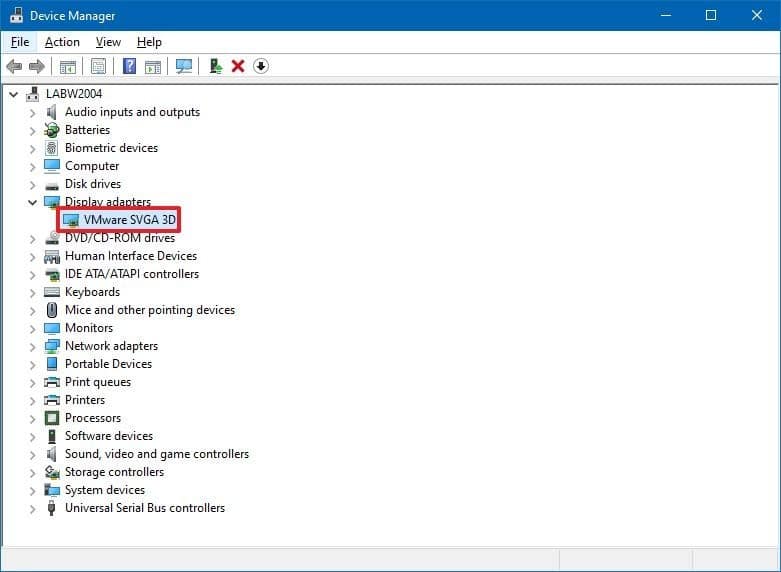The height and width of the screenshot is (572, 781).
Task: Click the Storage controllers category icon
Action: point(52,472)
